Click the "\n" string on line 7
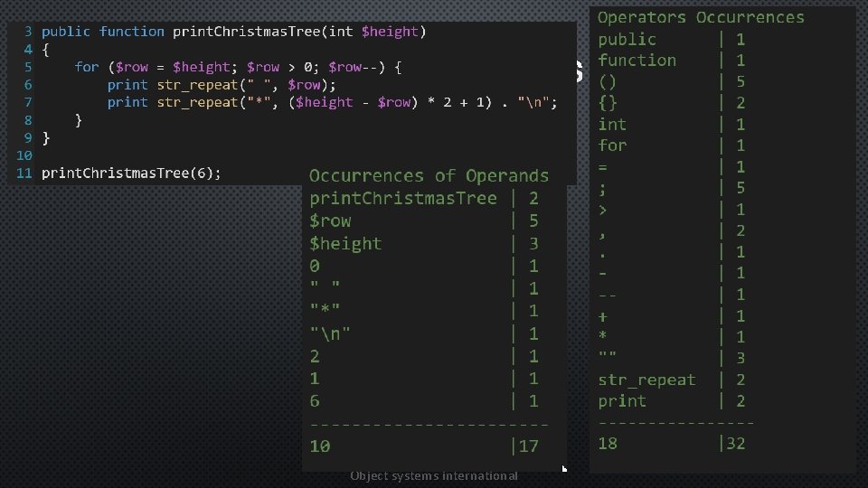The width and height of the screenshot is (868, 488). coord(533,102)
